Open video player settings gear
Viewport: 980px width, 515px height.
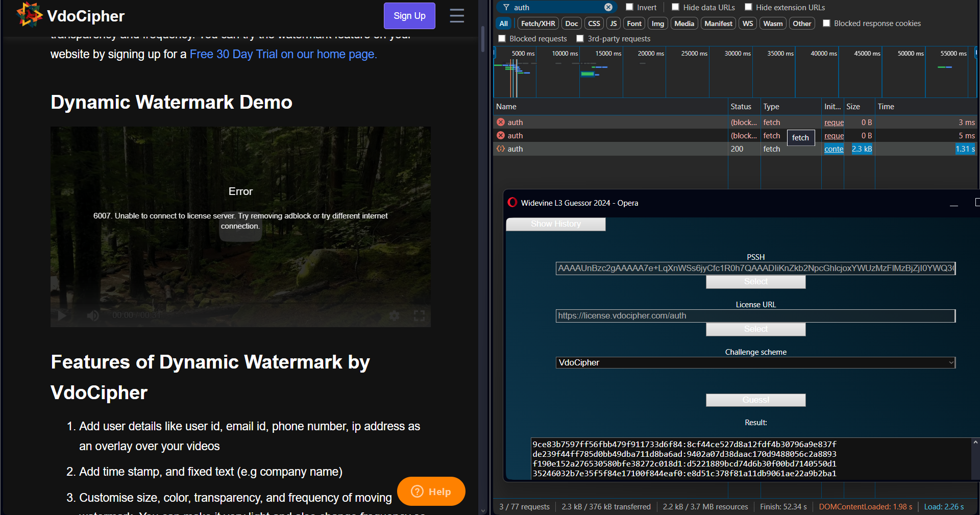point(394,315)
